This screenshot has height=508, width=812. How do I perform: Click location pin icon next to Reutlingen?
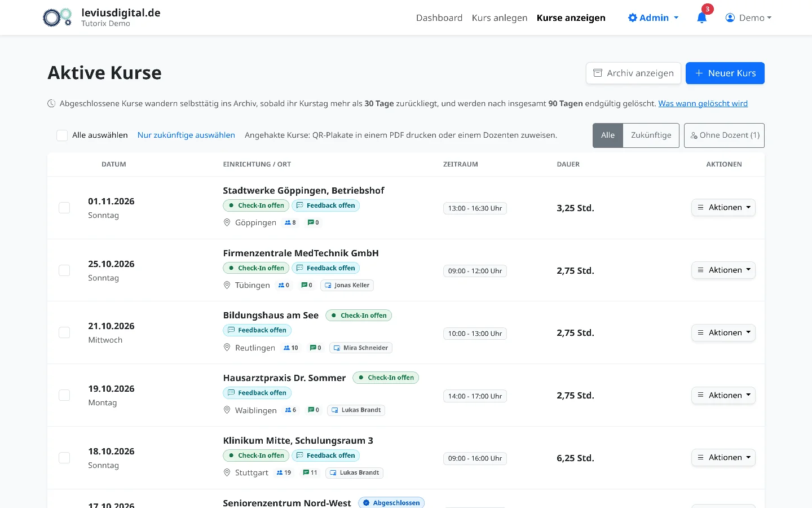(227, 348)
